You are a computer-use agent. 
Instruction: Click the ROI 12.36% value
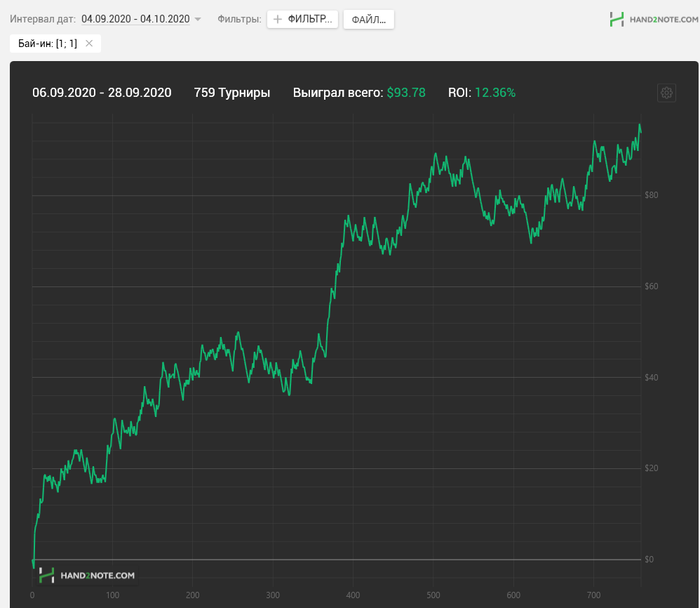coord(495,93)
